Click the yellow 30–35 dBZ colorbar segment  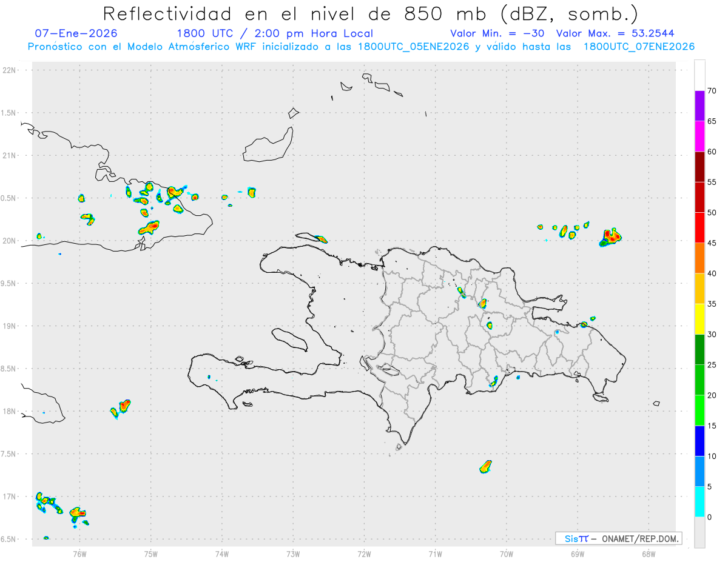699,319
